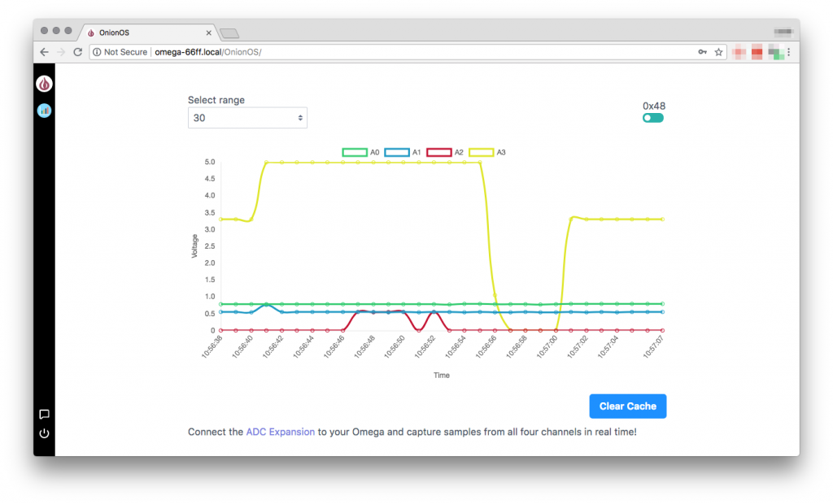Toggle the A2 legend series
This screenshot has height=504, width=833.
445,153
